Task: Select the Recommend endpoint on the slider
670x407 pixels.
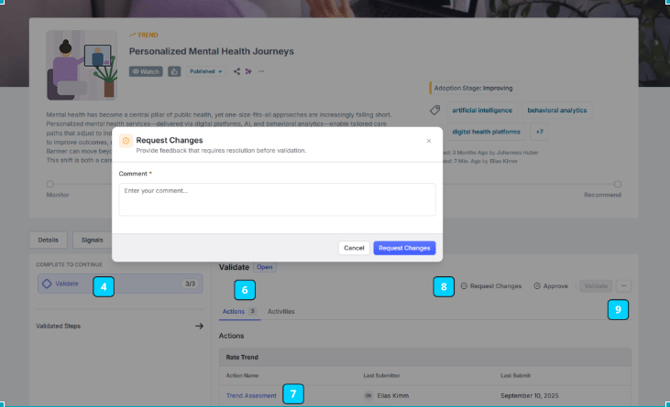Action: [x=617, y=184]
